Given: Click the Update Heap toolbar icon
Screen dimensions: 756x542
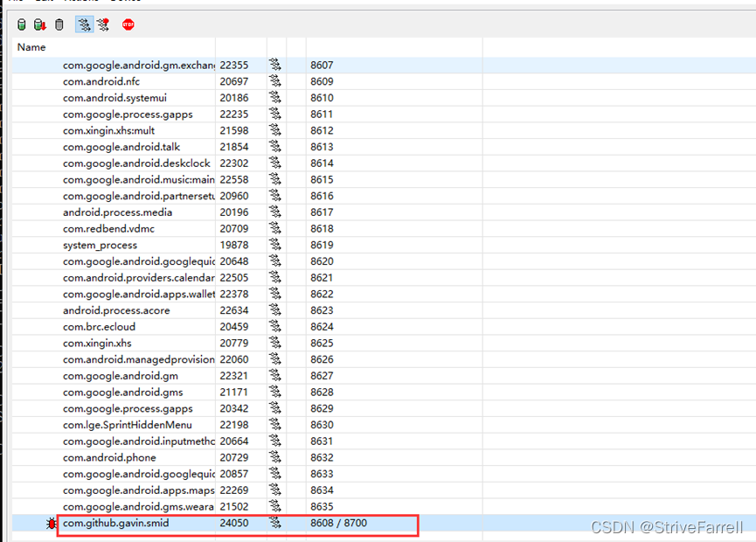Looking at the screenshot, I should pos(21,24).
